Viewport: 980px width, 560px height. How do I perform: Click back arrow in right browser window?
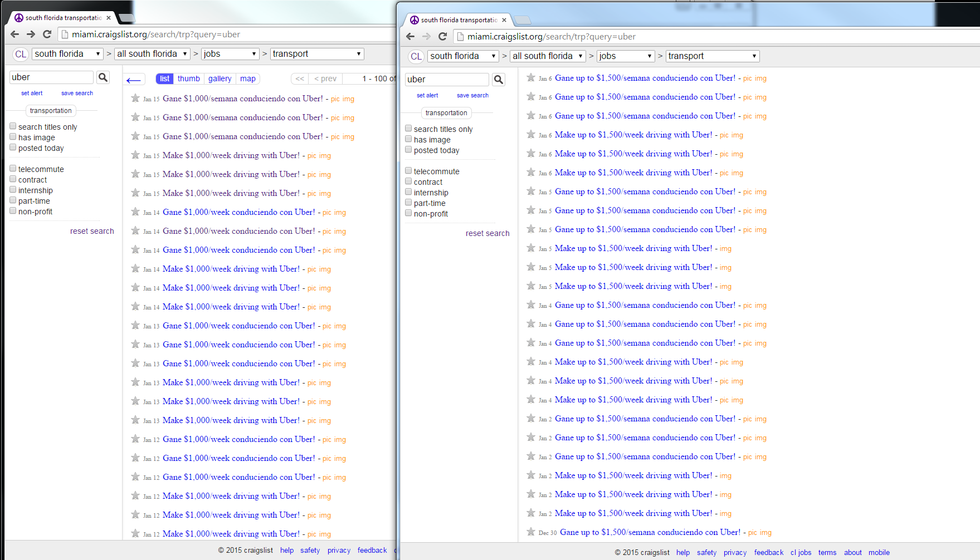[x=411, y=37]
